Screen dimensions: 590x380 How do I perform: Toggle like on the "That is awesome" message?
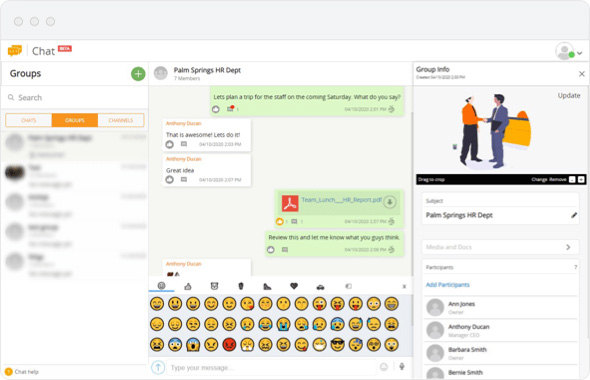(170, 144)
